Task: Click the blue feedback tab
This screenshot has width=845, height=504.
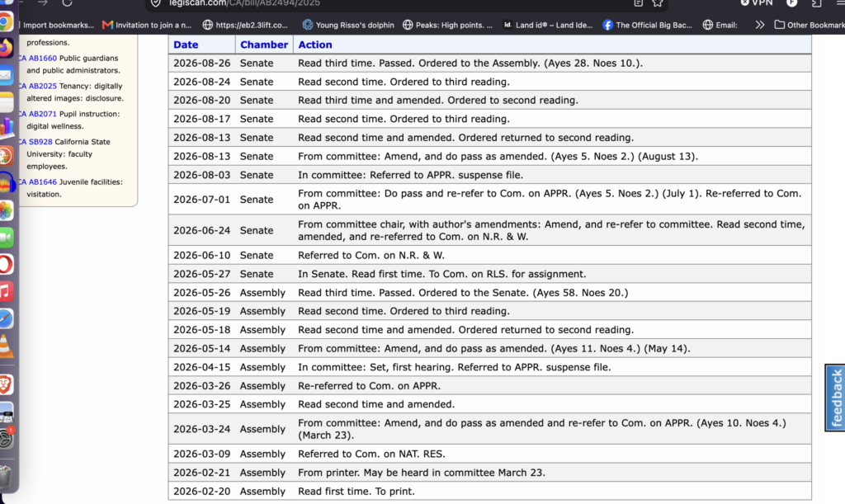Action: (x=835, y=398)
